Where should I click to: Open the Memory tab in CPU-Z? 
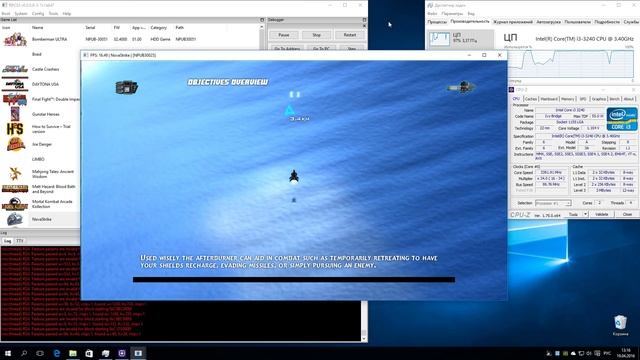(567, 99)
